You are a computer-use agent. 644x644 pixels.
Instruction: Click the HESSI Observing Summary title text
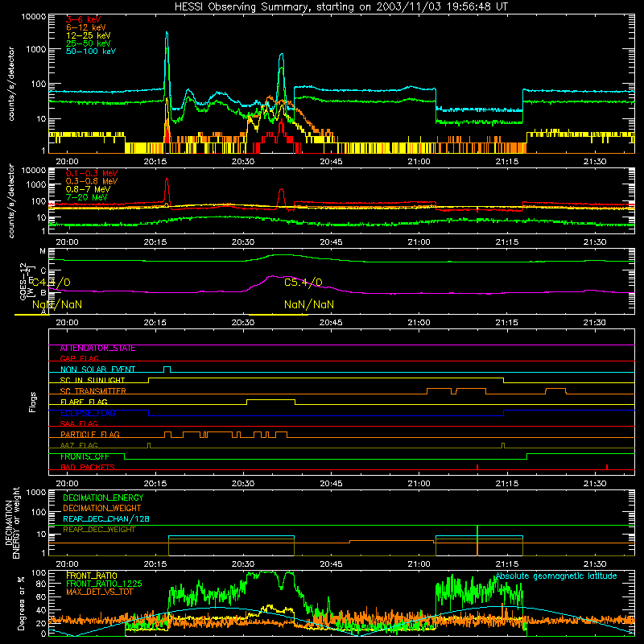(x=341, y=7)
